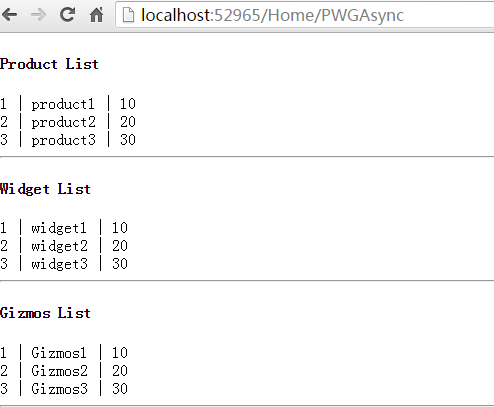Click the Widget List heading
Image resolution: width=494 pixels, height=407 pixels.
tap(45, 189)
